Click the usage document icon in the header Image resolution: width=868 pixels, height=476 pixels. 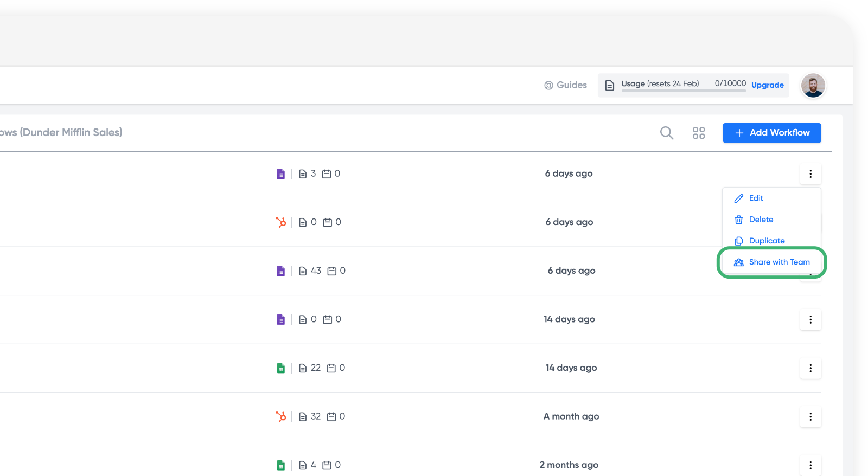[609, 85]
